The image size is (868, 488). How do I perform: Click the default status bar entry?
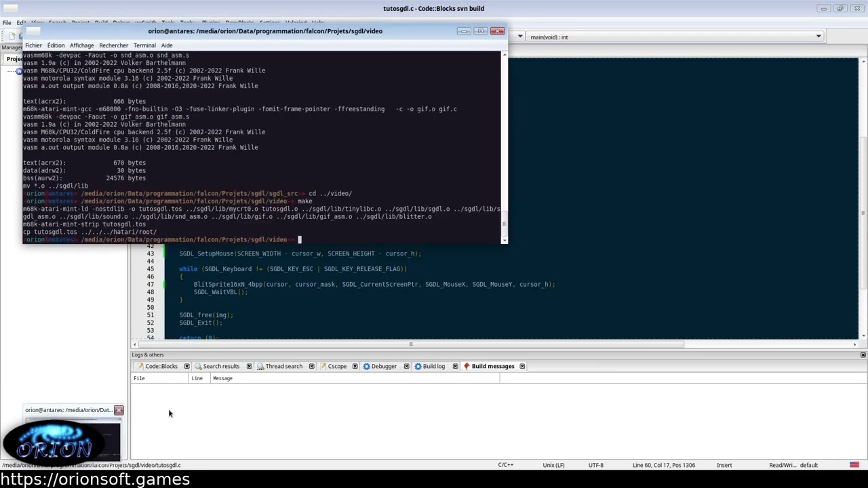pos(809,465)
